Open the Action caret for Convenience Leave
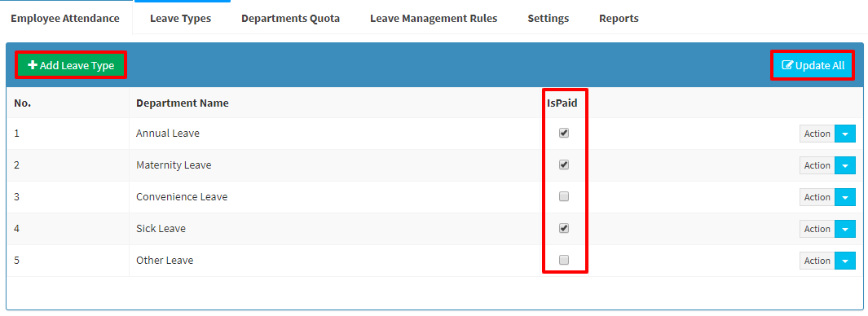The image size is (868, 316). point(844,197)
